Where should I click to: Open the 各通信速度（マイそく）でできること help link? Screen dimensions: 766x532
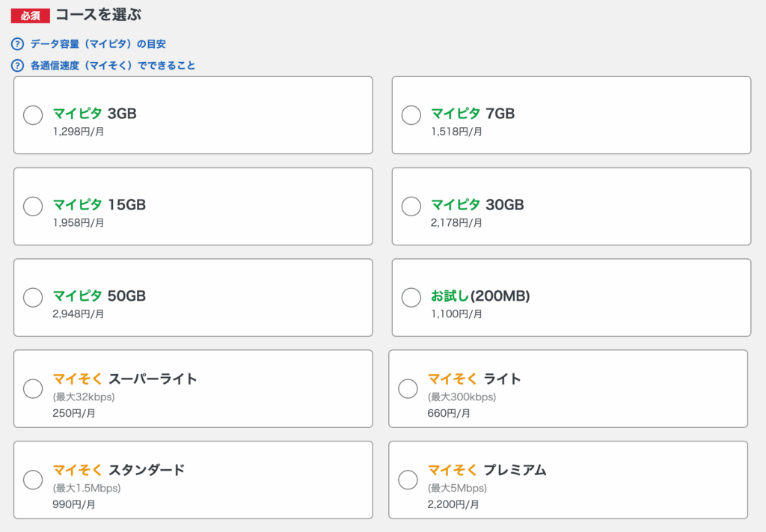pyautogui.click(x=120, y=65)
